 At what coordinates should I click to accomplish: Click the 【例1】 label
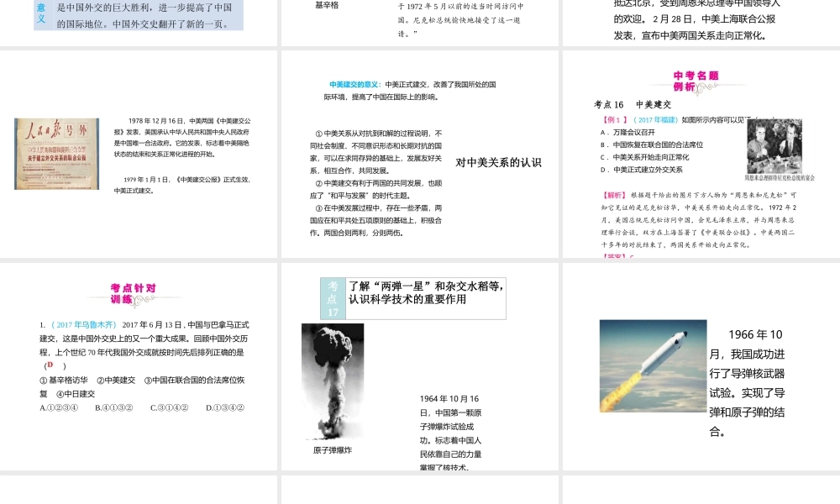[x=615, y=120]
